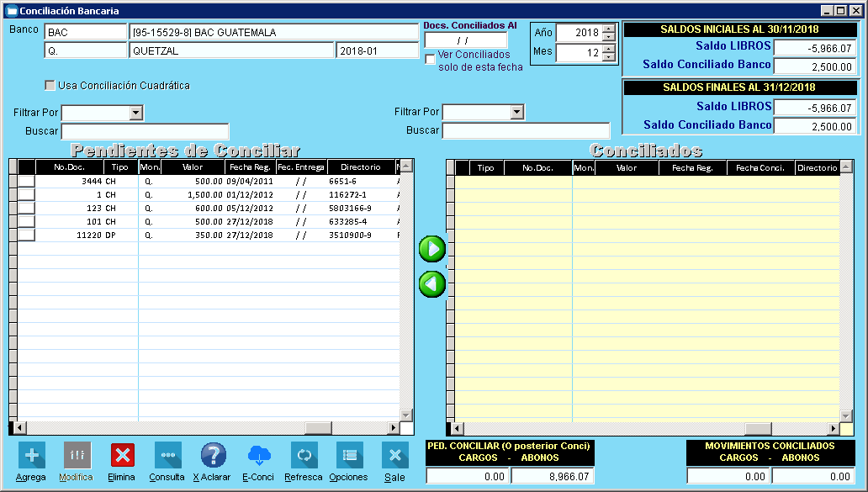
Task: Open the Consulta query icon
Action: (167, 456)
